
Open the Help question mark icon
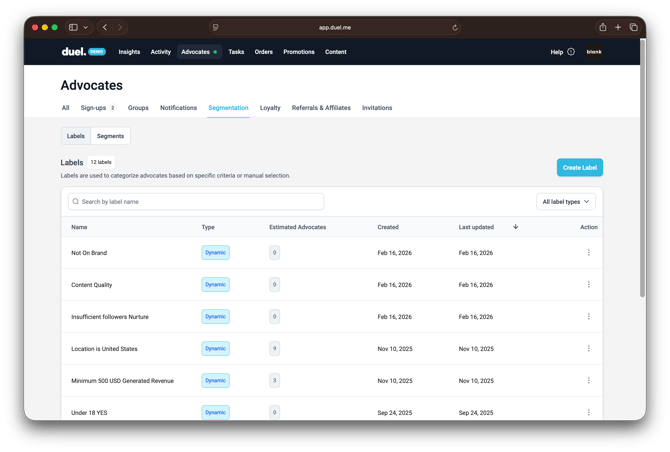click(x=571, y=52)
